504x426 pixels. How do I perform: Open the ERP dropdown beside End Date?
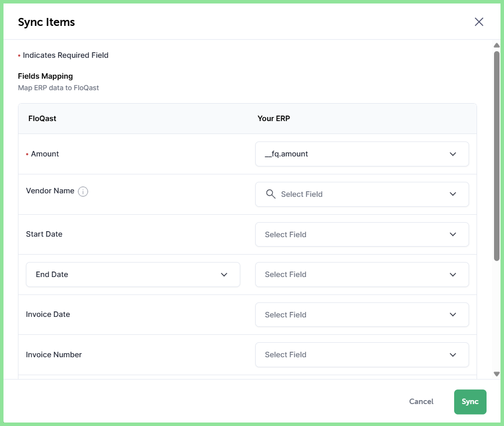click(x=362, y=275)
